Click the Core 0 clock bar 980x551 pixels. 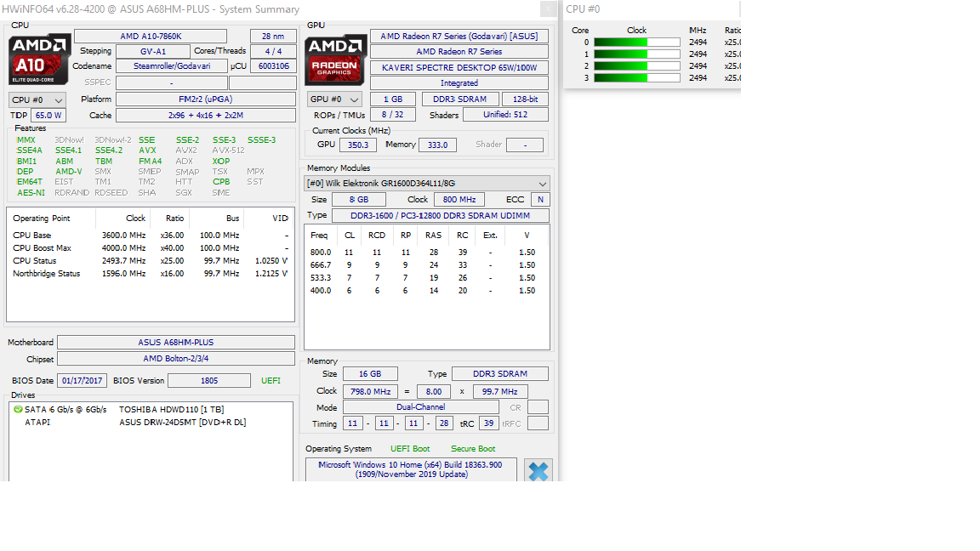637,43
